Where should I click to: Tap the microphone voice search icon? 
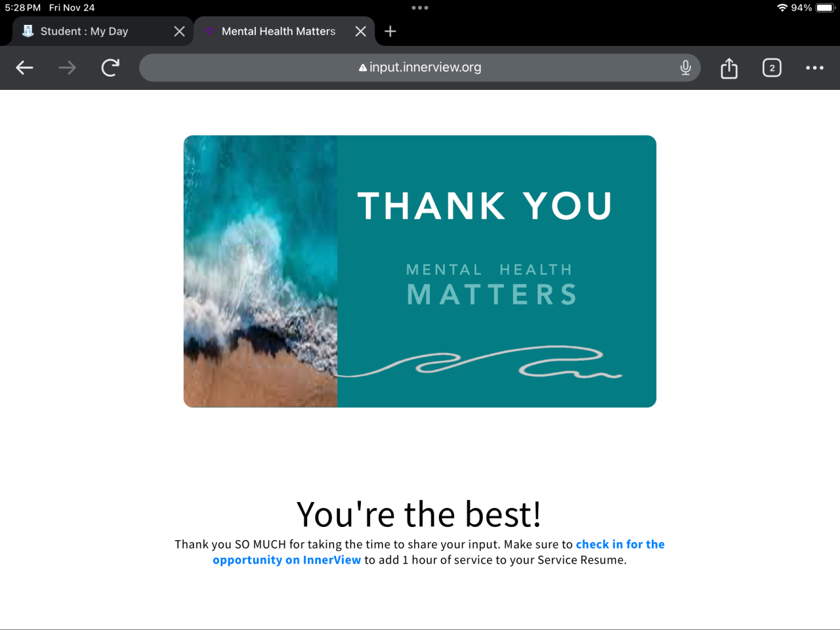(x=686, y=68)
